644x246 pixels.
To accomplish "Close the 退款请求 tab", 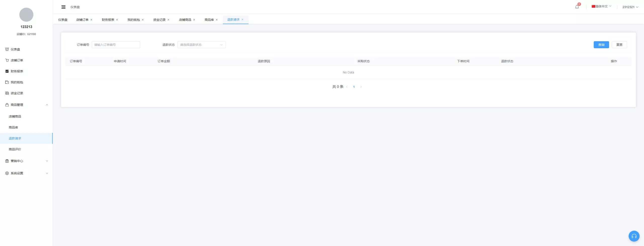I will click(x=243, y=20).
